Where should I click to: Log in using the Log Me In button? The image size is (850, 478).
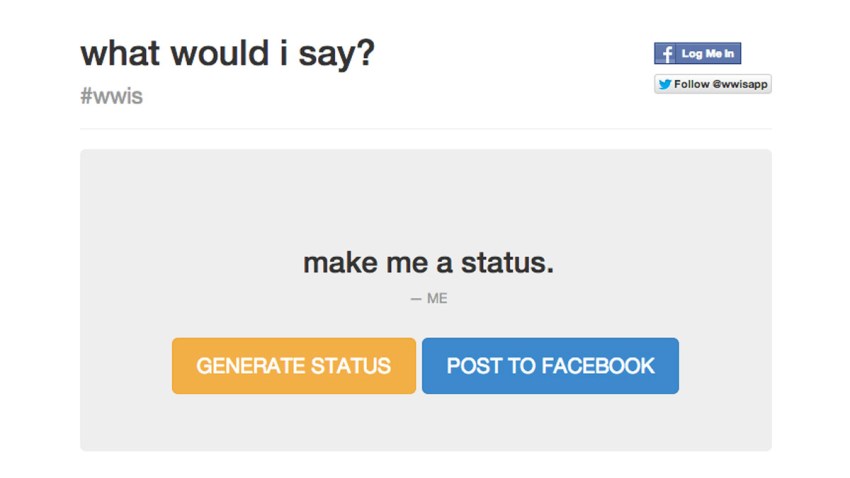point(697,54)
